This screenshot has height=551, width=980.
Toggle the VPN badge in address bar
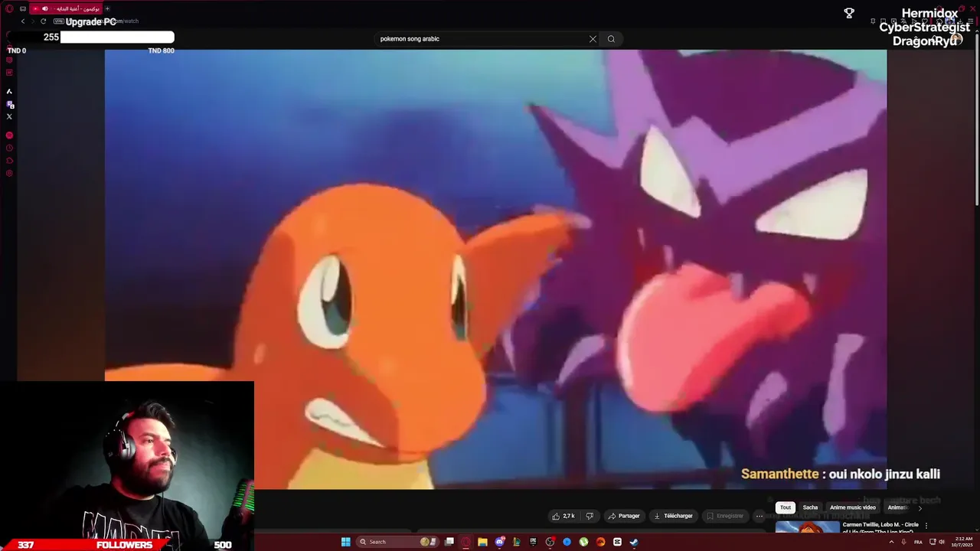59,21
